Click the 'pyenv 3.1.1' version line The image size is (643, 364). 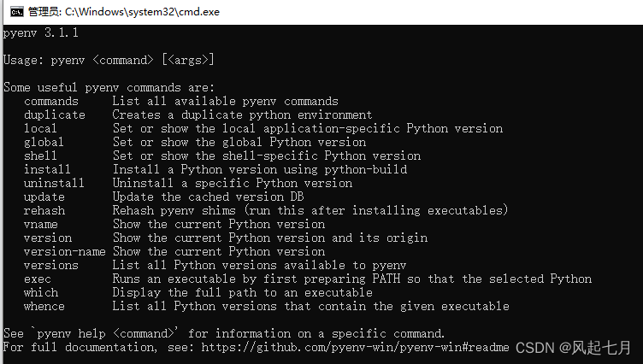click(x=40, y=32)
